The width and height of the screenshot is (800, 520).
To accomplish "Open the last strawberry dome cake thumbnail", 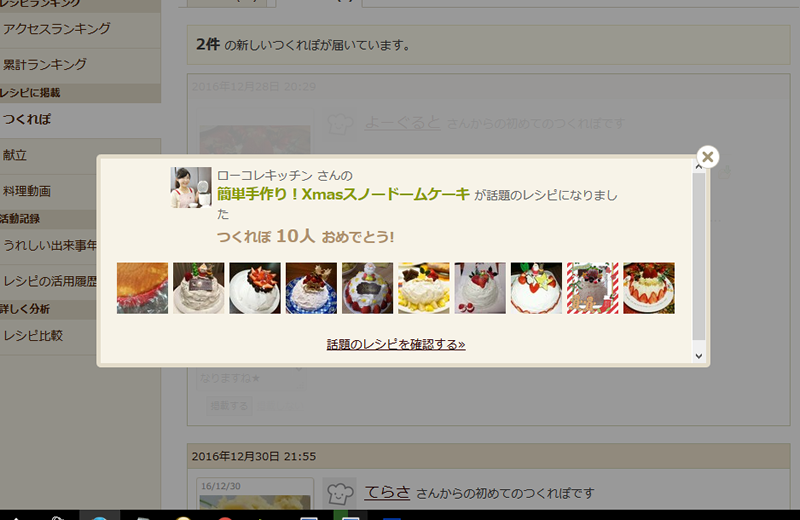I will [x=649, y=288].
